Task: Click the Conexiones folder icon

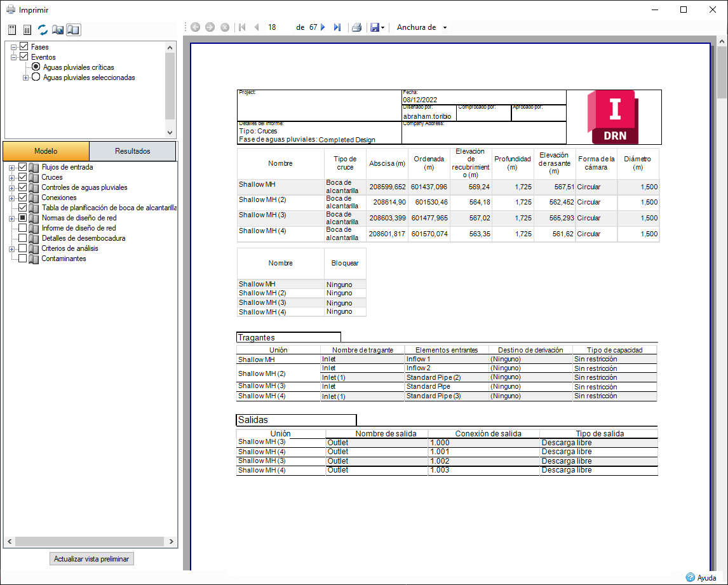Action: pyautogui.click(x=34, y=198)
